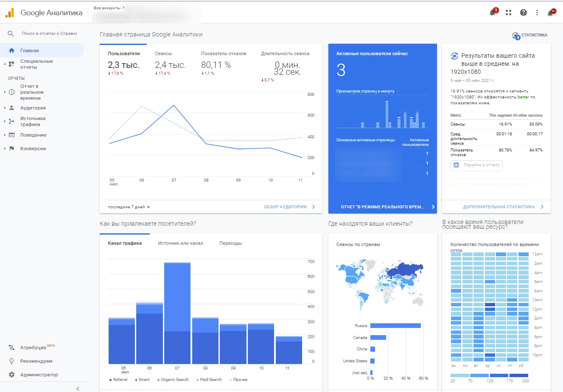Click the value 80,11 % bounce rate

pos(216,65)
